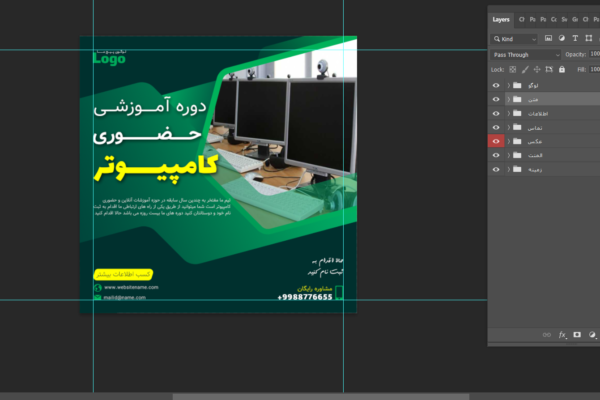Click the Opacity value field
Image resolution: width=600 pixels, height=400 pixels.
(x=596, y=54)
